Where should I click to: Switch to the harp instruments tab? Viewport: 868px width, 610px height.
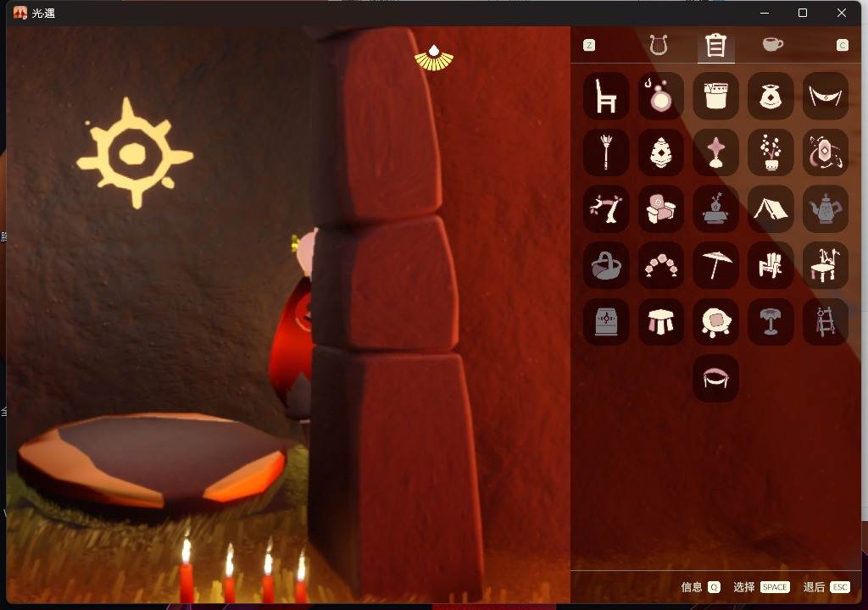[x=658, y=45]
